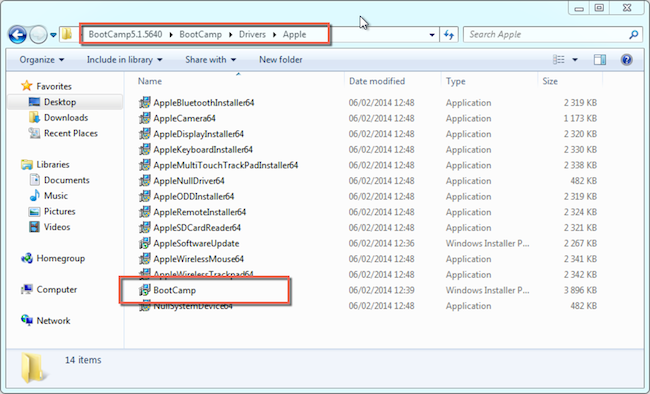Close the Explorer window
This screenshot has height=394, width=650.
[x=627, y=8]
